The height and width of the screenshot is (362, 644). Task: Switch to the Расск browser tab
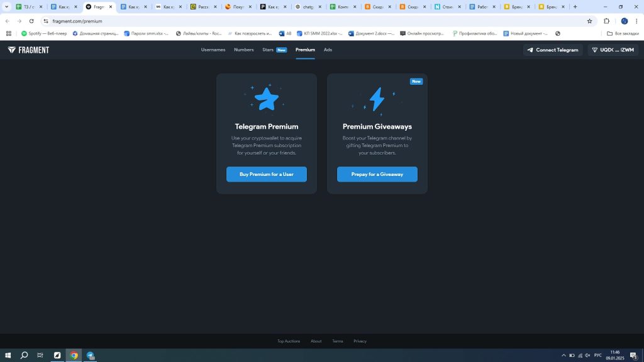pyautogui.click(x=204, y=6)
